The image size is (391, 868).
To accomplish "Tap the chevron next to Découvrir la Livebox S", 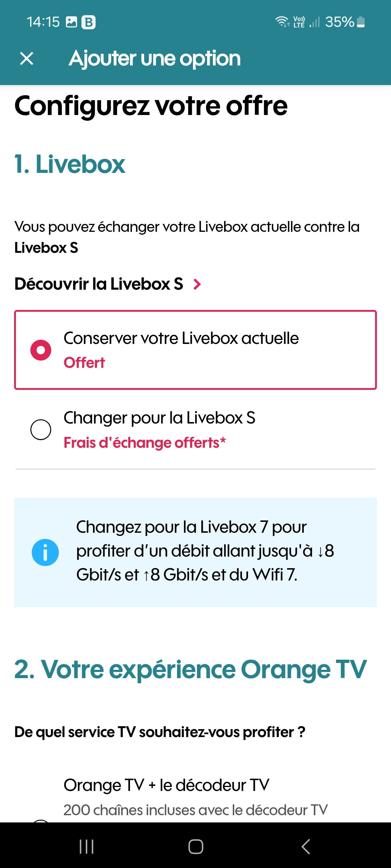I will tap(197, 285).
